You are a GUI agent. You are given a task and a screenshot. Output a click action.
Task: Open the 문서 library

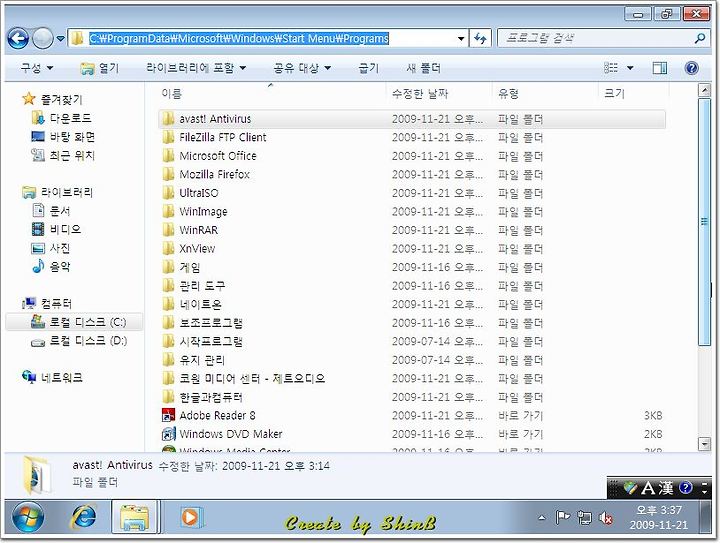pyautogui.click(x=51, y=211)
